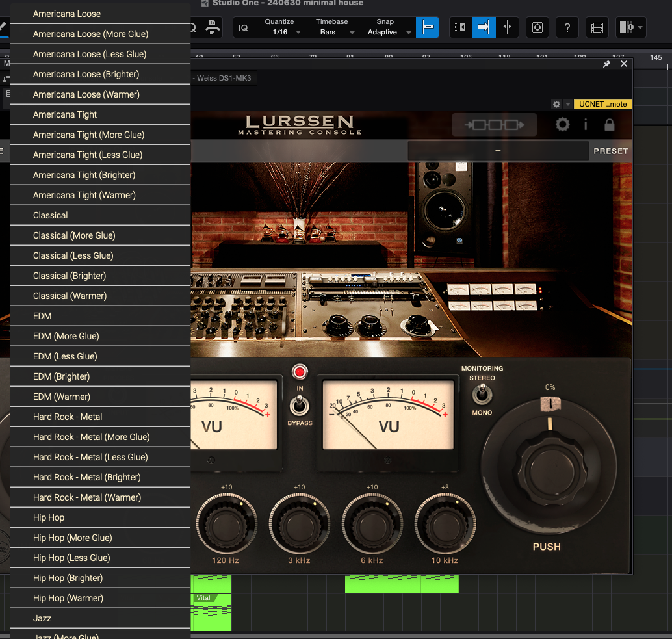Click the PRESET button
This screenshot has width=672, height=639.
click(x=610, y=151)
